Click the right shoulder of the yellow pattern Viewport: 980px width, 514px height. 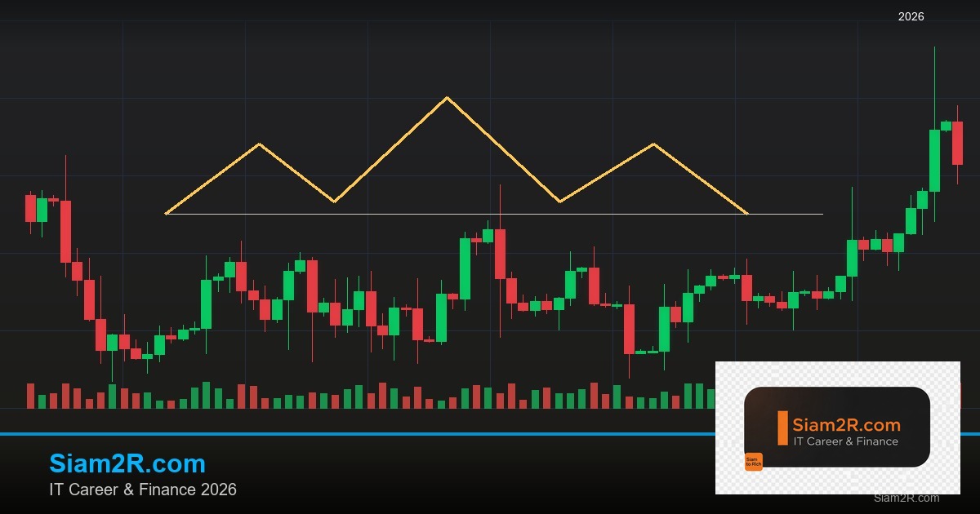pyautogui.click(x=653, y=145)
